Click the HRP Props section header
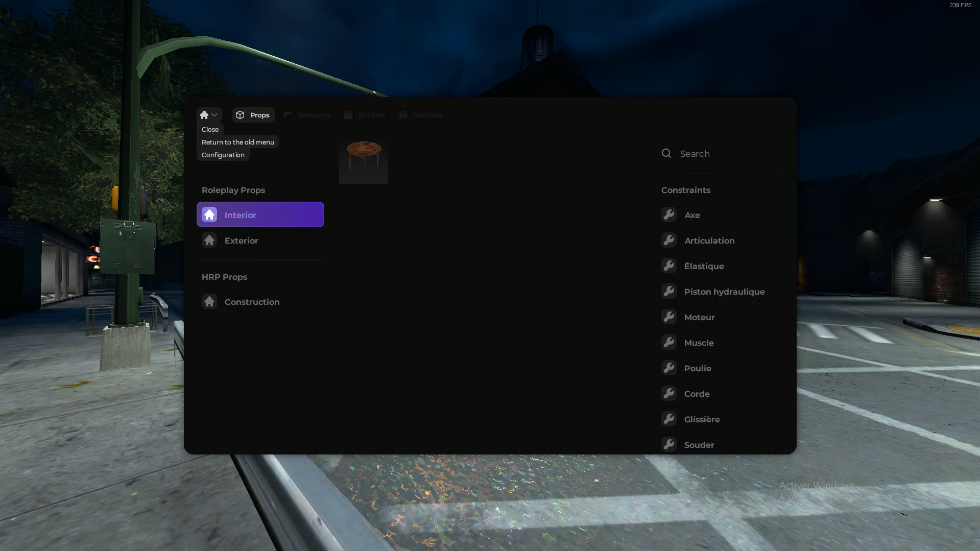Image resolution: width=980 pixels, height=551 pixels. pos(224,277)
